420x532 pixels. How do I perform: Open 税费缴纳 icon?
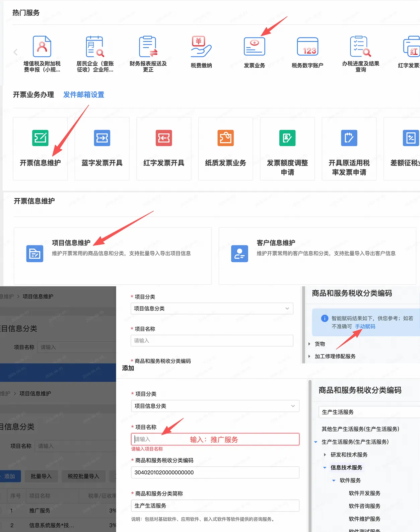(201, 47)
